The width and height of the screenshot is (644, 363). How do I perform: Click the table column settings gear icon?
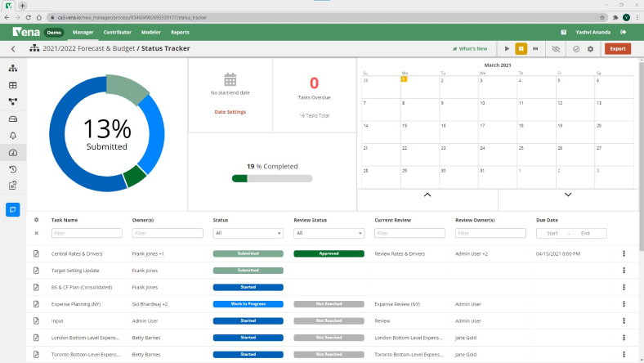click(x=36, y=220)
